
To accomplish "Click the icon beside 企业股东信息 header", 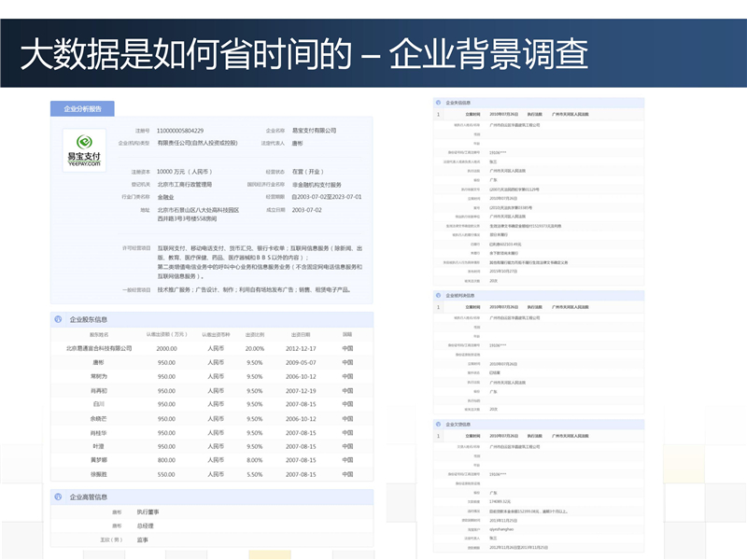I will pyautogui.click(x=59, y=319).
